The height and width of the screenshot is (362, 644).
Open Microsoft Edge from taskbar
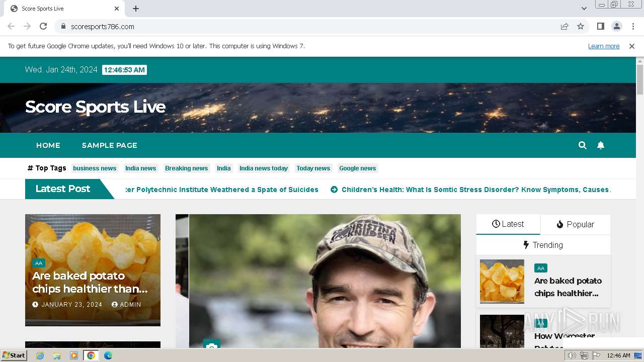[108, 355]
